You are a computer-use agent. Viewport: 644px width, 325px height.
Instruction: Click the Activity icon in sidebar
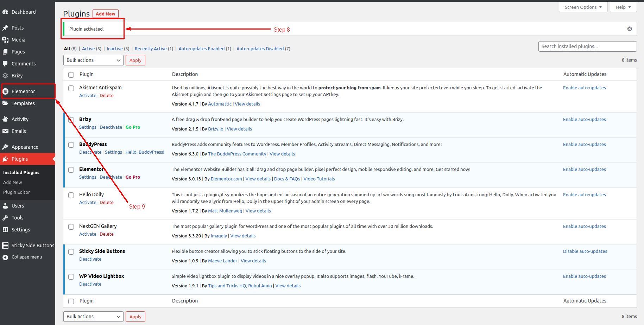pyautogui.click(x=5, y=119)
